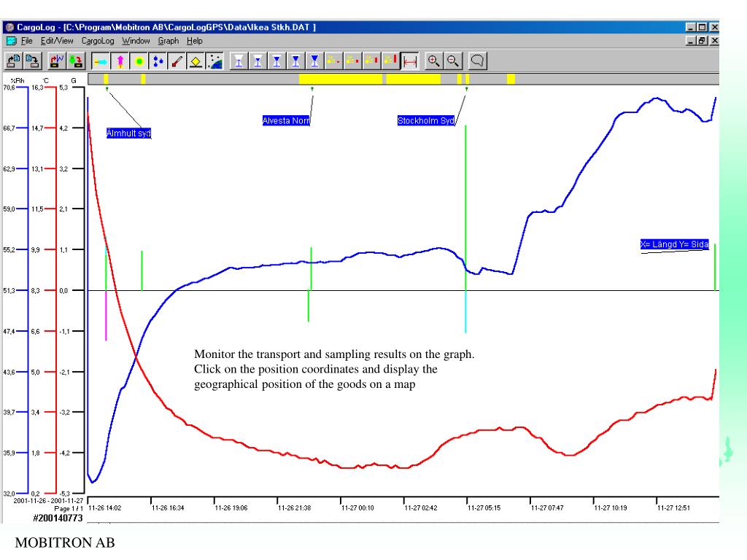The height and width of the screenshot is (560, 747).
Task: Toggle the globe GPS position icon
Action: (215, 61)
